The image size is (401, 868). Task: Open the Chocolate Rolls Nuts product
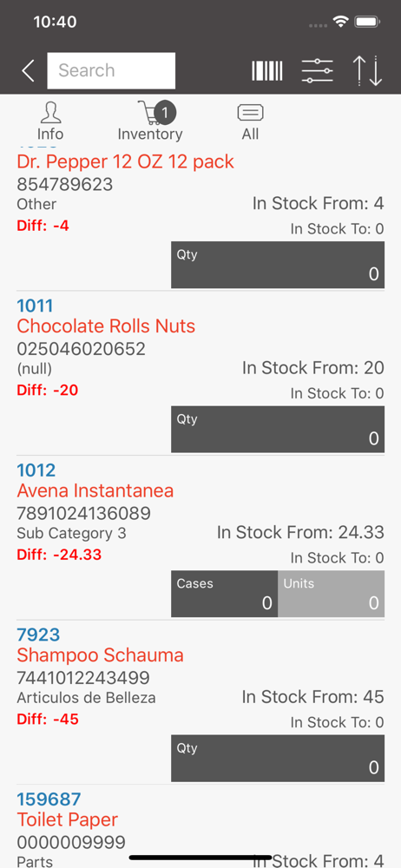pyautogui.click(x=106, y=326)
